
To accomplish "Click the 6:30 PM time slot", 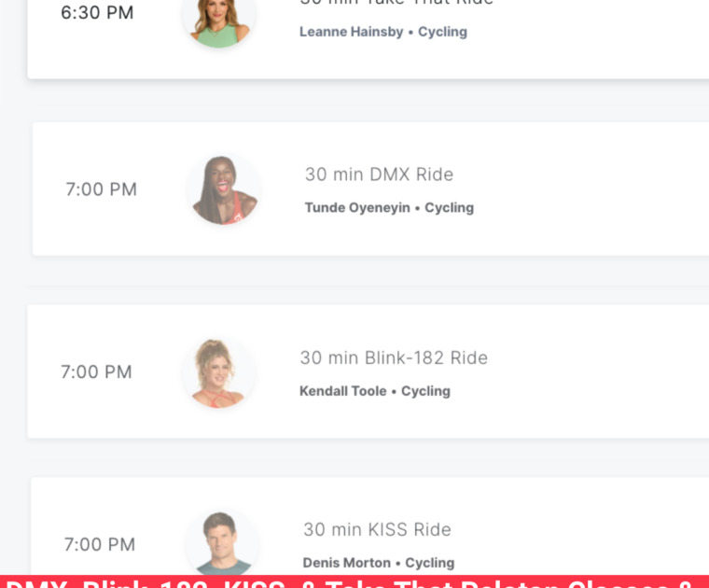I will pos(97,13).
